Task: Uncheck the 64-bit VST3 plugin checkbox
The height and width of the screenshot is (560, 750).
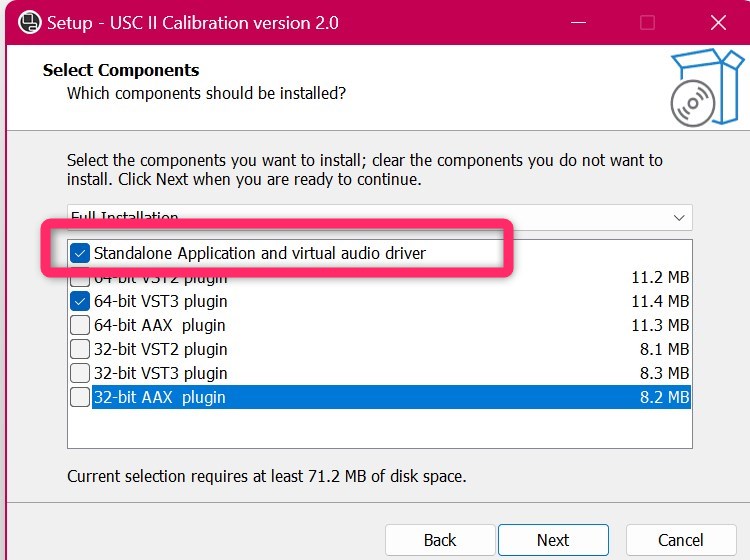Action: 81,301
